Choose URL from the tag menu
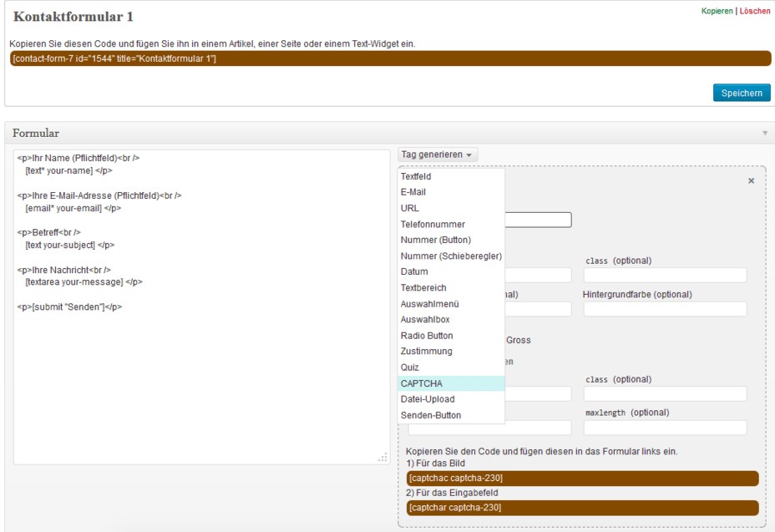The width and height of the screenshot is (775, 532). pos(451,208)
